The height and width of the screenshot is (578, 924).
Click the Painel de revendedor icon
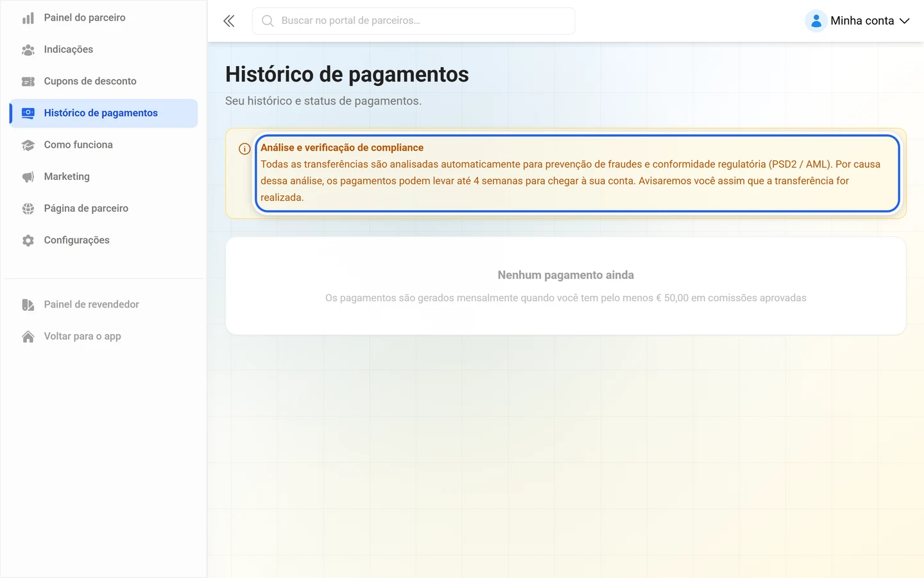(28, 304)
